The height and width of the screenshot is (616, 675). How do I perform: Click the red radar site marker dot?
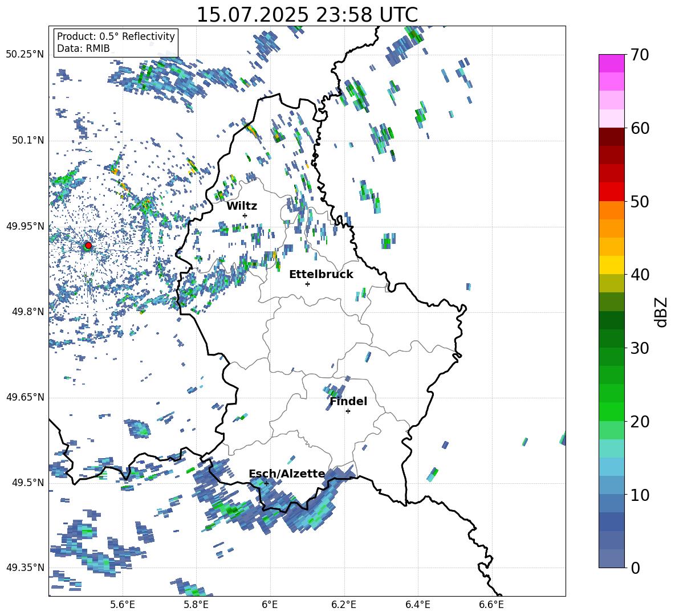pyautogui.click(x=88, y=246)
